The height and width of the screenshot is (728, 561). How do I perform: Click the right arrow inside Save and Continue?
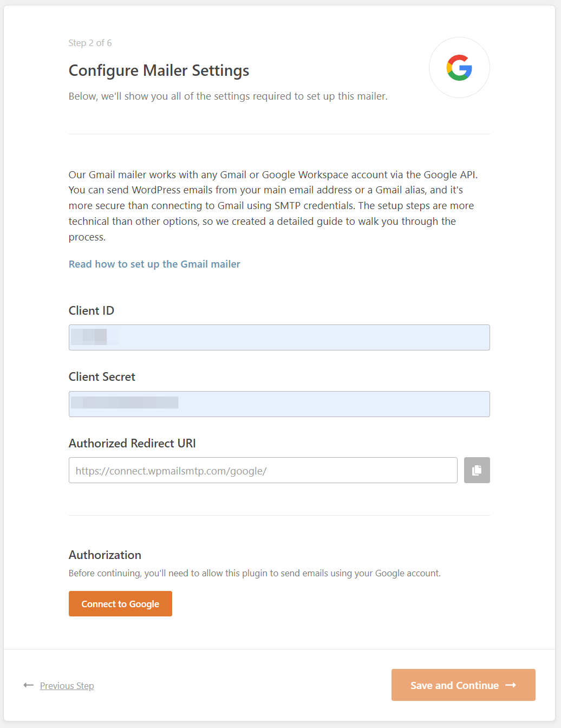click(x=510, y=685)
